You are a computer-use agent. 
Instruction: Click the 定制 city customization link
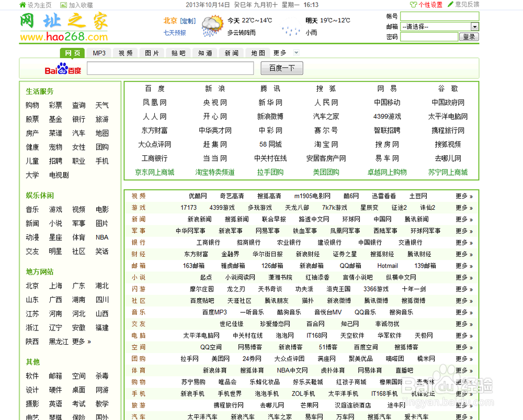(187, 22)
